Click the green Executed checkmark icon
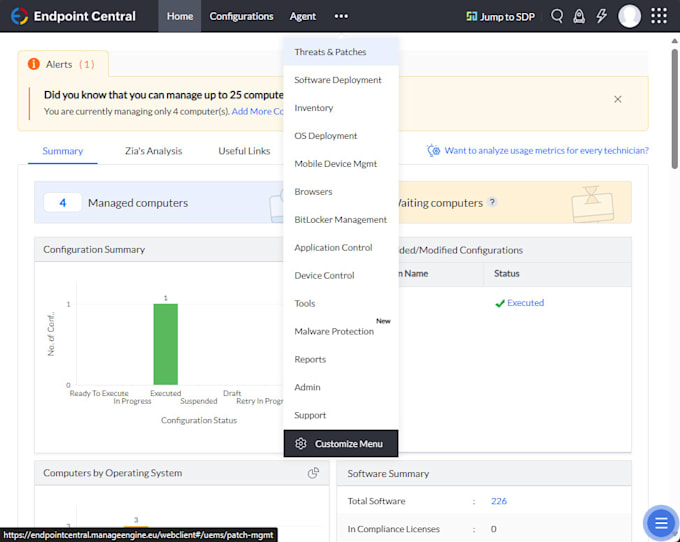 pos(500,303)
